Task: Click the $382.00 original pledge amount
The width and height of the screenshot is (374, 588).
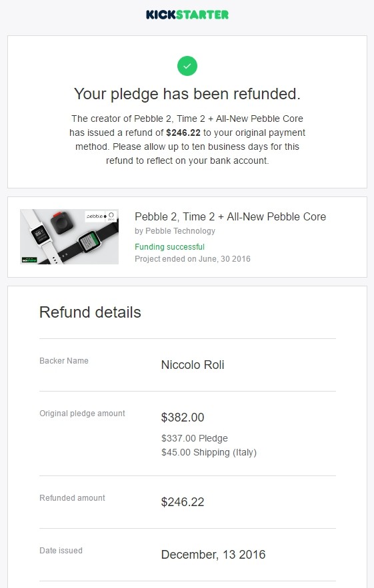Action: pyautogui.click(x=183, y=418)
